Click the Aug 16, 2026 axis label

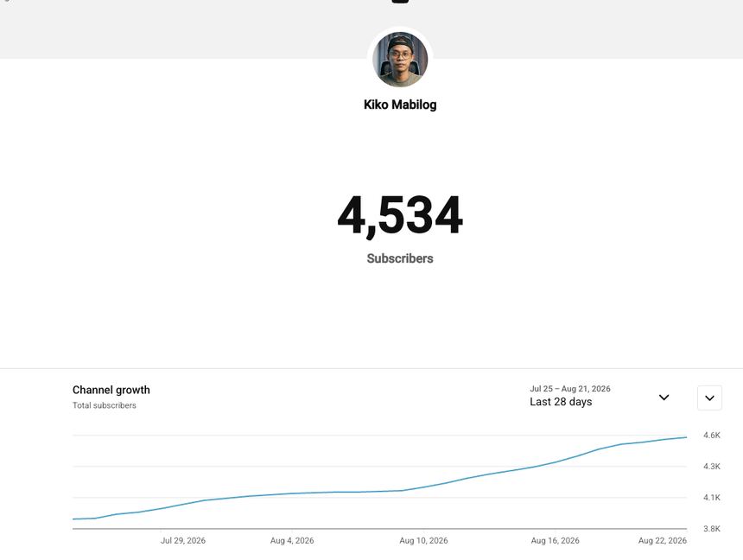555,541
